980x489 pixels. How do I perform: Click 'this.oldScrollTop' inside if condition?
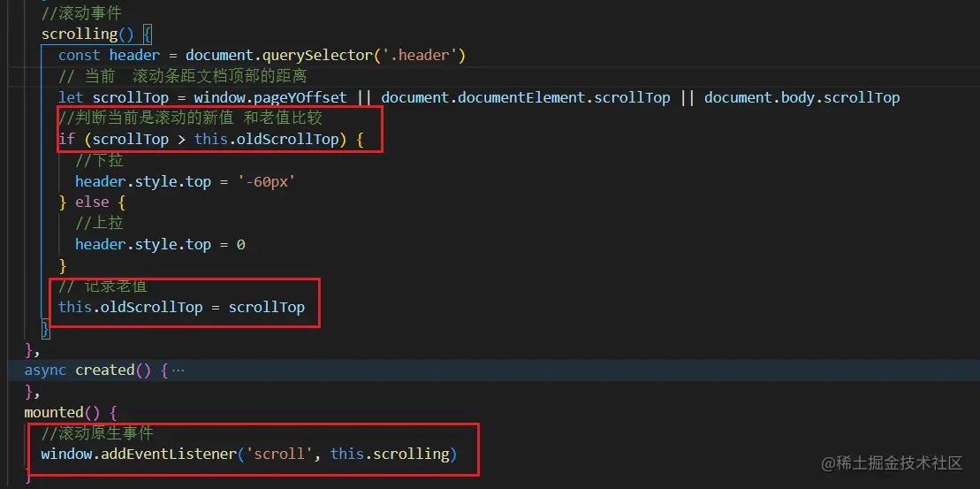pos(266,139)
